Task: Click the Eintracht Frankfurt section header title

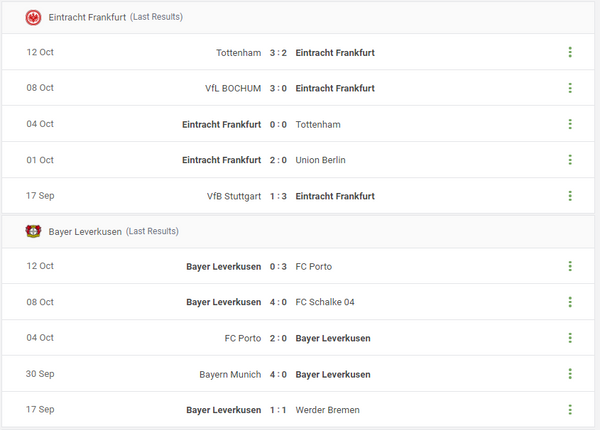Action: [88, 17]
